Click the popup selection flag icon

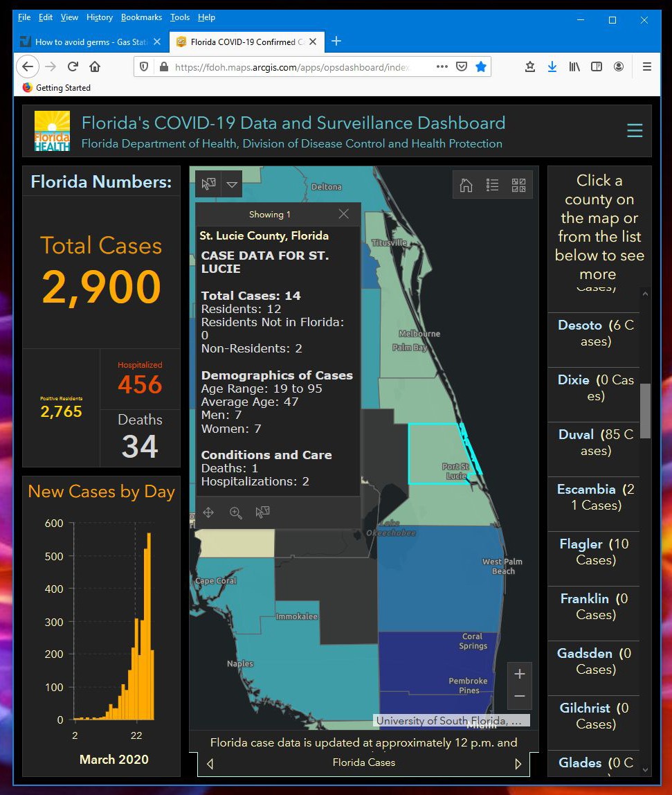pyautogui.click(x=262, y=512)
